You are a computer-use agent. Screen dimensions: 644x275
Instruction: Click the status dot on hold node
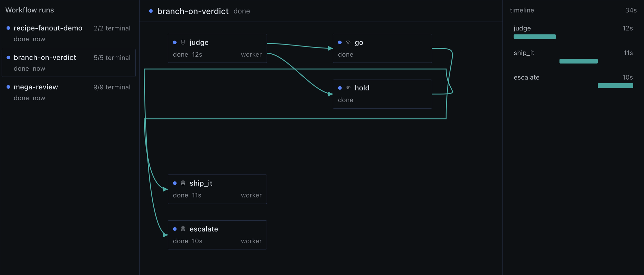tap(340, 88)
